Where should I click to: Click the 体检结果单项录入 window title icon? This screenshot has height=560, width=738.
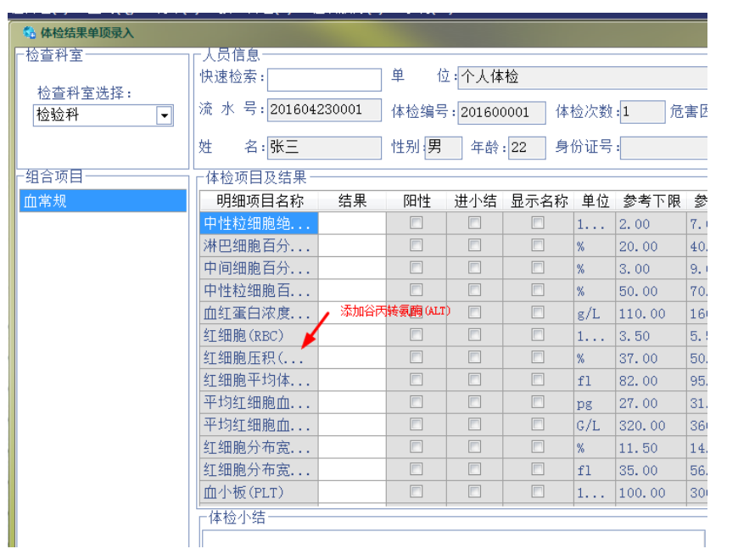tap(29, 32)
